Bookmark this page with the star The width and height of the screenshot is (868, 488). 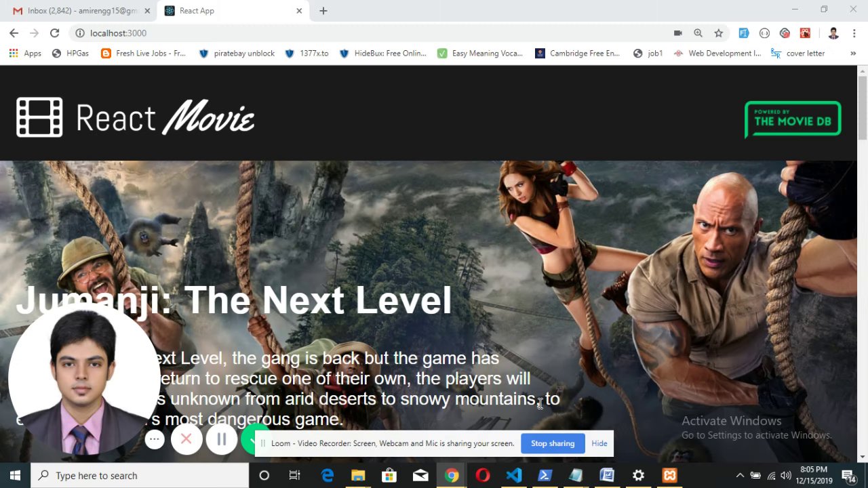point(718,33)
